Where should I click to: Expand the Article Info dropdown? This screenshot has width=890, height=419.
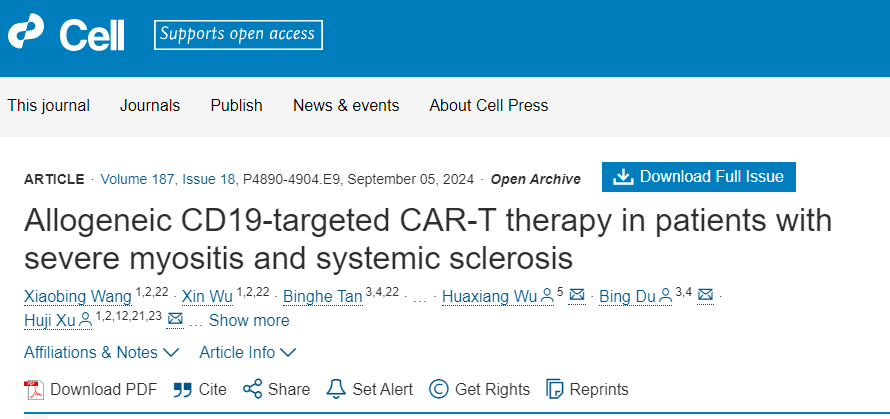click(247, 352)
